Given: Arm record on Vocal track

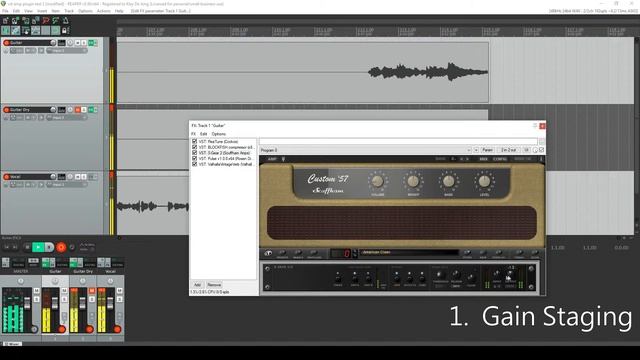Looking at the screenshot, I should coord(6,177).
